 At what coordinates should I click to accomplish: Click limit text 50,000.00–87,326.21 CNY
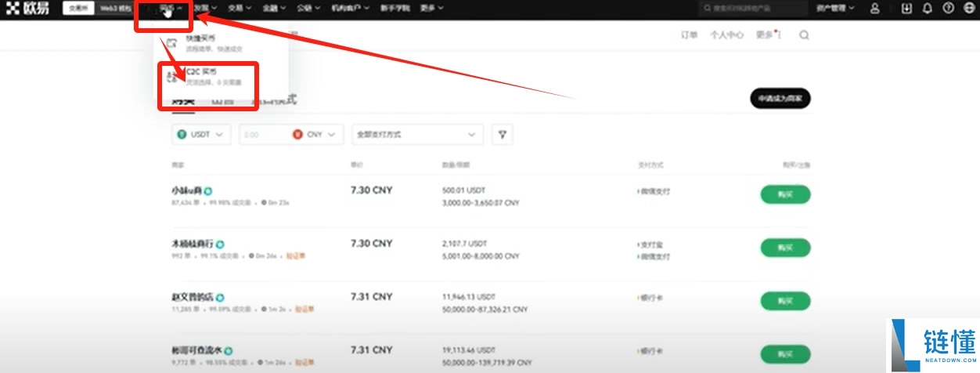pos(485,310)
